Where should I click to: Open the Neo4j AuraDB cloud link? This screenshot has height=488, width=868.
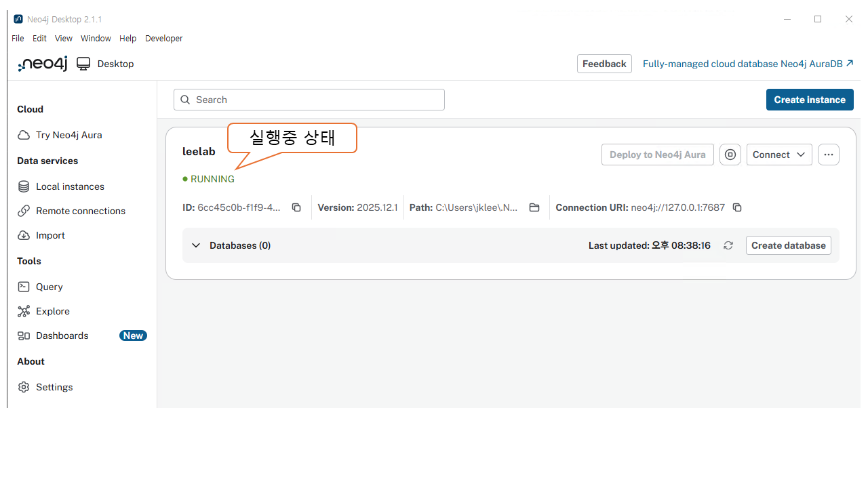747,64
